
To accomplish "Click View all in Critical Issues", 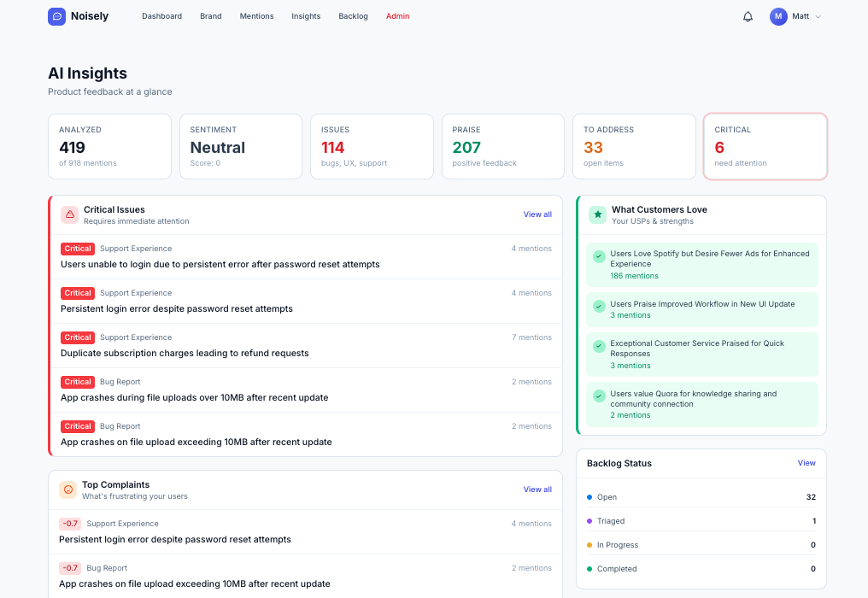I will pos(537,214).
